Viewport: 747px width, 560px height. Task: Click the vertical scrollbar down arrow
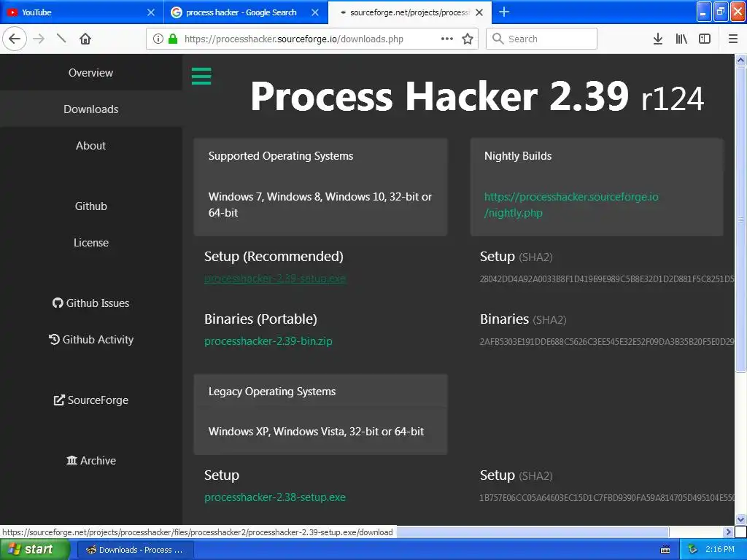click(740, 519)
